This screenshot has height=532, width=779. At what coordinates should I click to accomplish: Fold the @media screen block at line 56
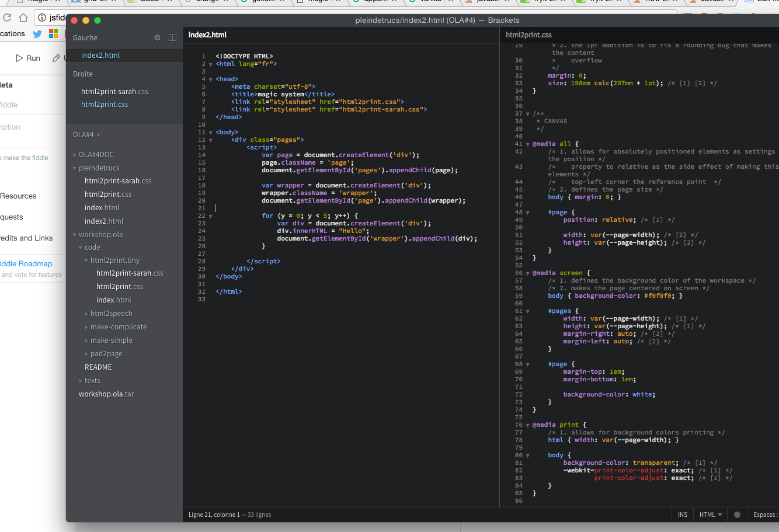click(528, 273)
